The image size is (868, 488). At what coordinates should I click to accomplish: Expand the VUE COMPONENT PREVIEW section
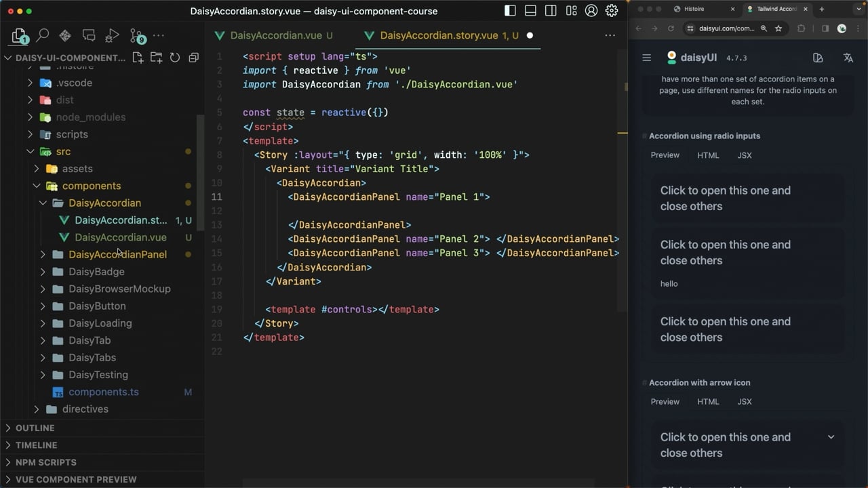[102, 479]
